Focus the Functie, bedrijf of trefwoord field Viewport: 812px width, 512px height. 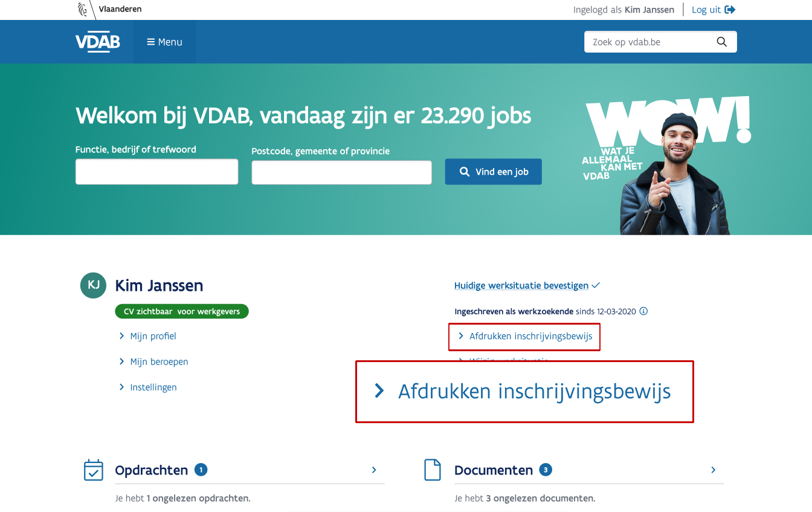click(156, 172)
